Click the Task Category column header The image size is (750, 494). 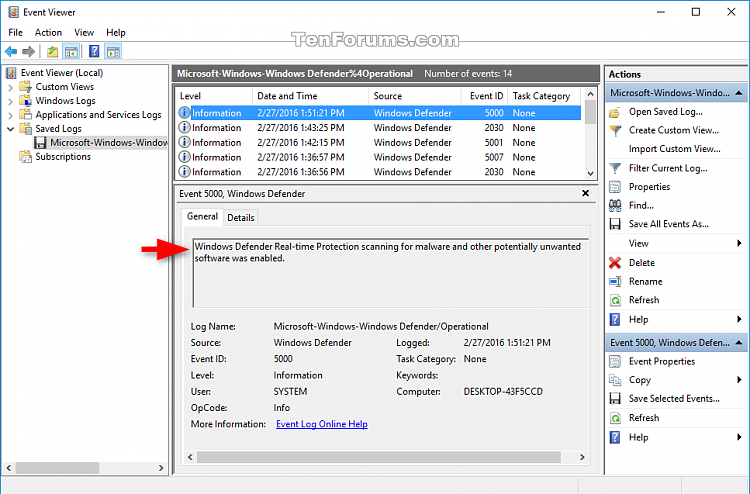(544, 96)
